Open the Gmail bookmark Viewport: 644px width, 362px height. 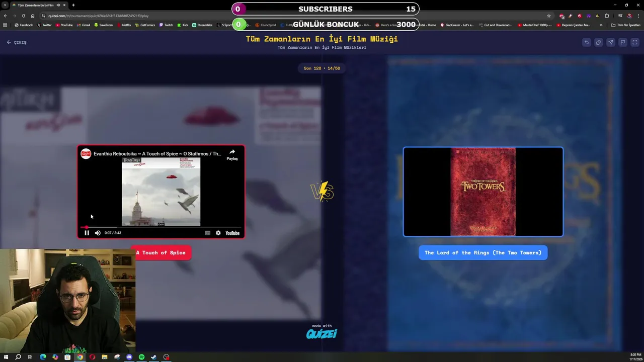[x=83, y=25]
